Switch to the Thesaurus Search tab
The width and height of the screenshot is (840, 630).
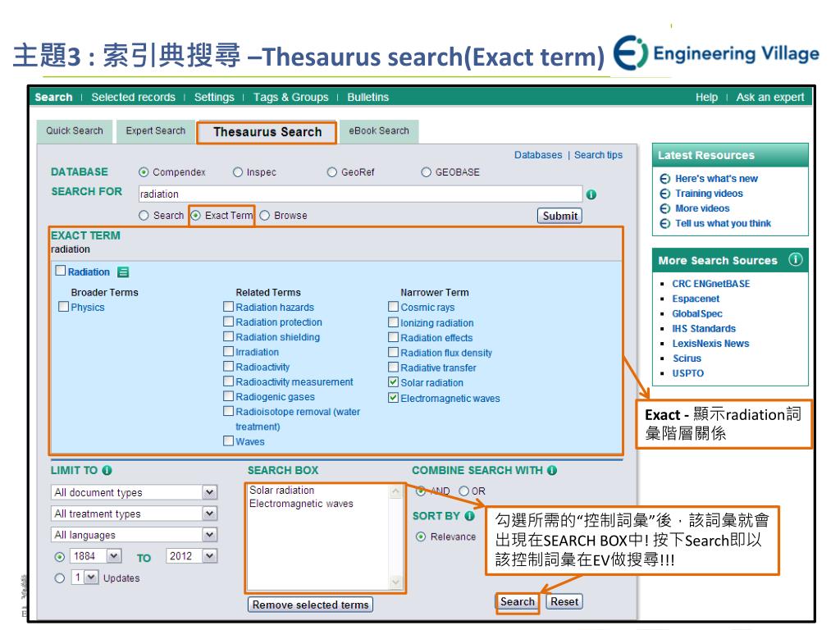[267, 132]
